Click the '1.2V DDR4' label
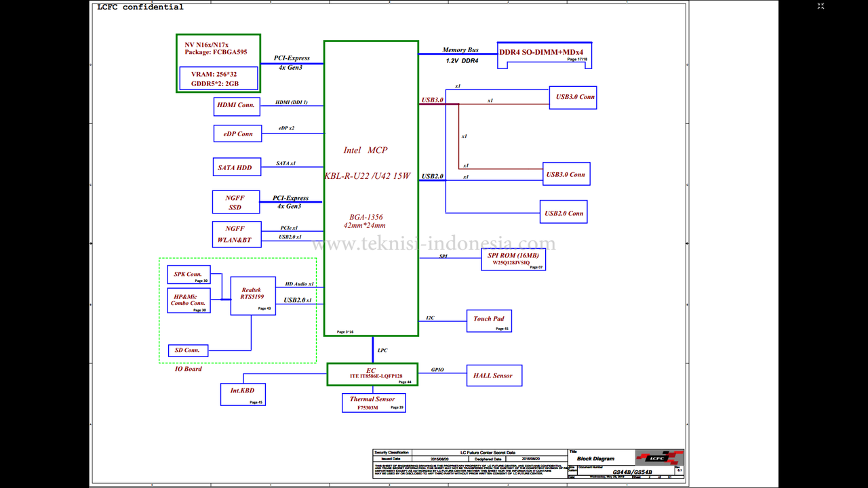Screen dimensions: 868x488 pyautogui.click(x=462, y=61)
